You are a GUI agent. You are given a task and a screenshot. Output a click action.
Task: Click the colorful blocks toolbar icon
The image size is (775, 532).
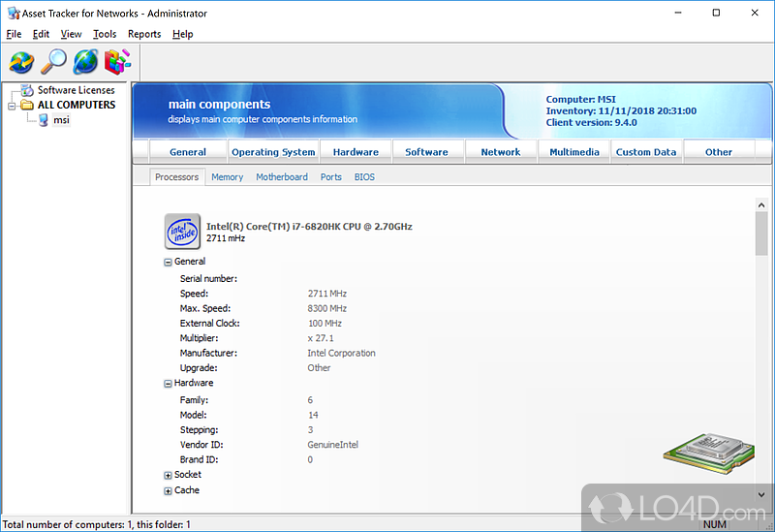(116, 62)
